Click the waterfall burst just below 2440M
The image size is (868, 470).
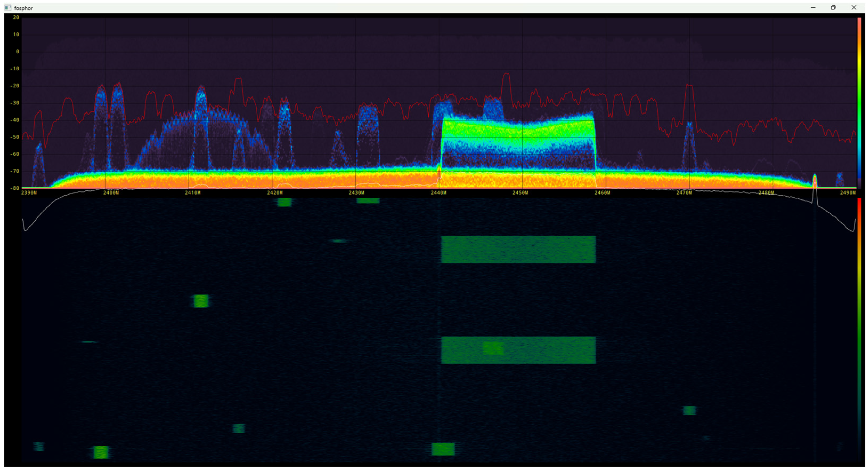pos(443,449)
